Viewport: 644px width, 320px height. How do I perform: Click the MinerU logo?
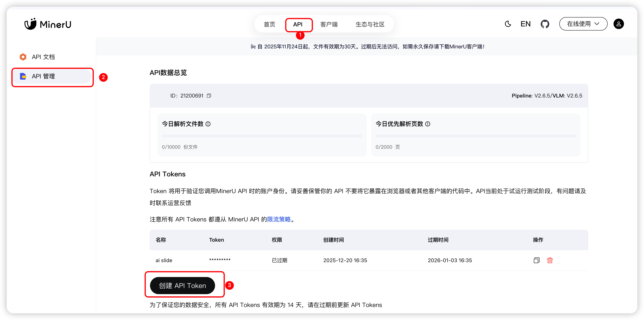point(48,24)
